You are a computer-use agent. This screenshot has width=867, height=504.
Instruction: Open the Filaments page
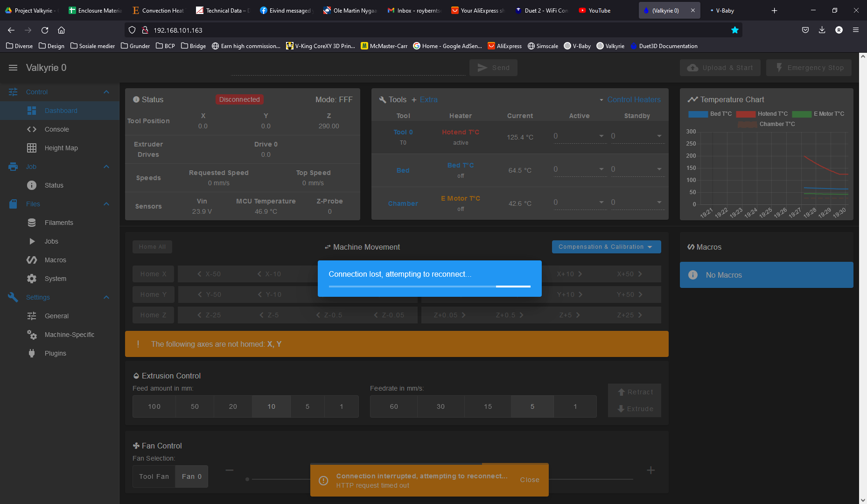pos(60,223)
